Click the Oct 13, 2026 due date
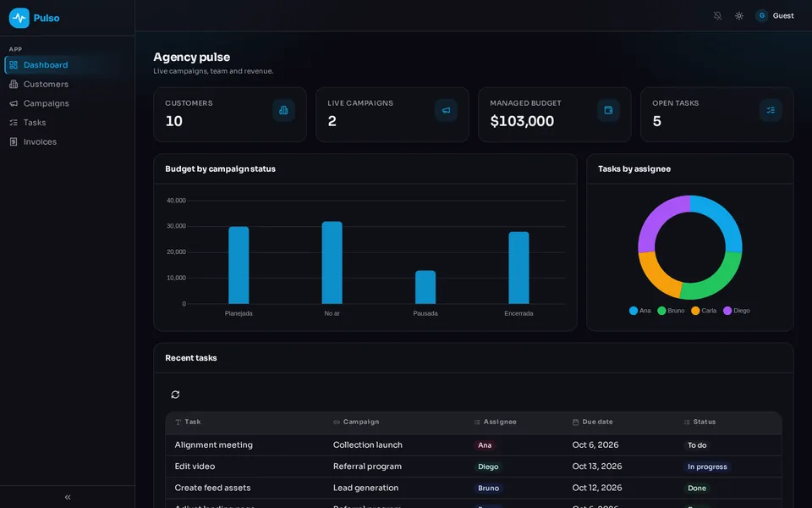812x508 pixels. [x=596, y=466]
